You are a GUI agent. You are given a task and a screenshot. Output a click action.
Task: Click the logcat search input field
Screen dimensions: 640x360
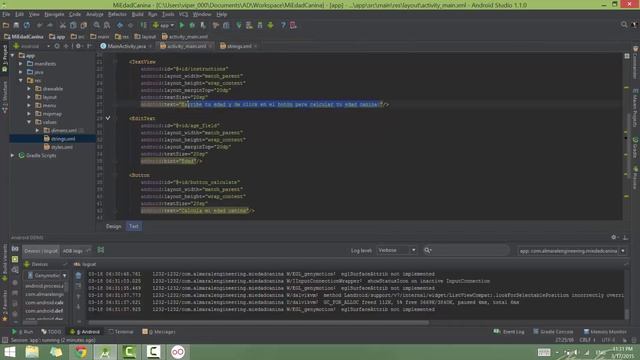point(466,250)
